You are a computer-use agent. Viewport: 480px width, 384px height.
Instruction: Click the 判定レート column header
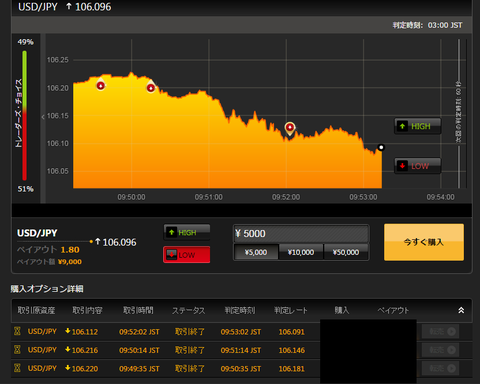291,310
